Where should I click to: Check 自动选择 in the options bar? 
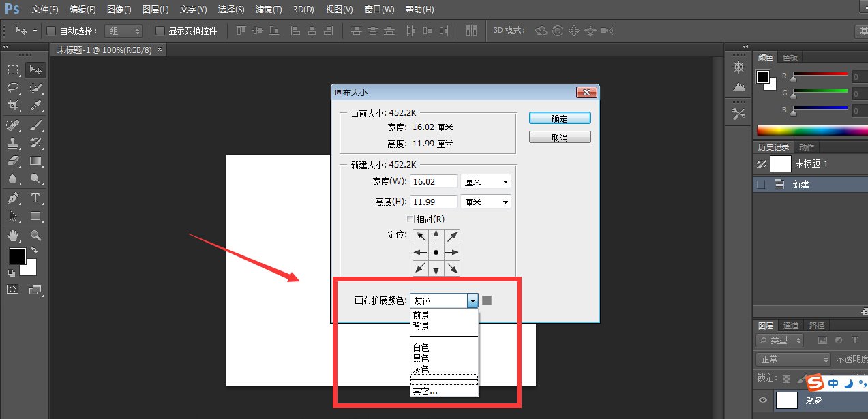51,30
